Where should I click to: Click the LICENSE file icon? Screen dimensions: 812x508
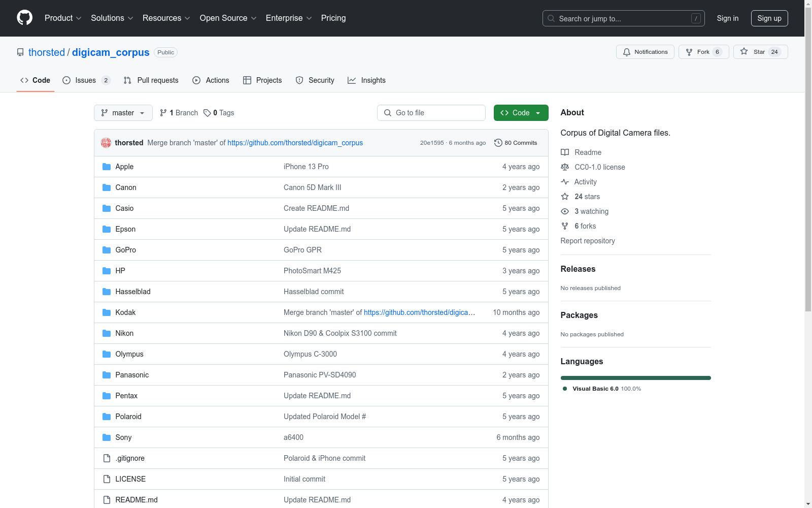pos(107,479)
